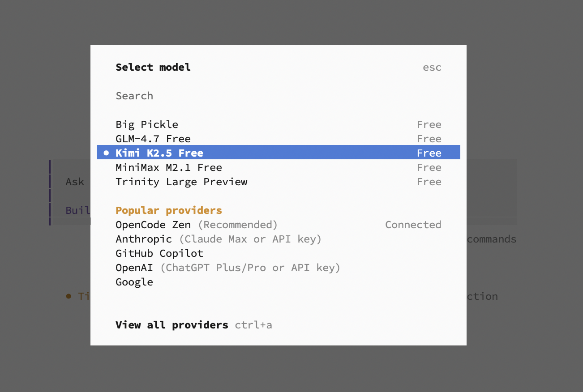The image size is (583, 392).
Task: Click the Free label next to Big Pickle
Action: click(x=429, y=124)
